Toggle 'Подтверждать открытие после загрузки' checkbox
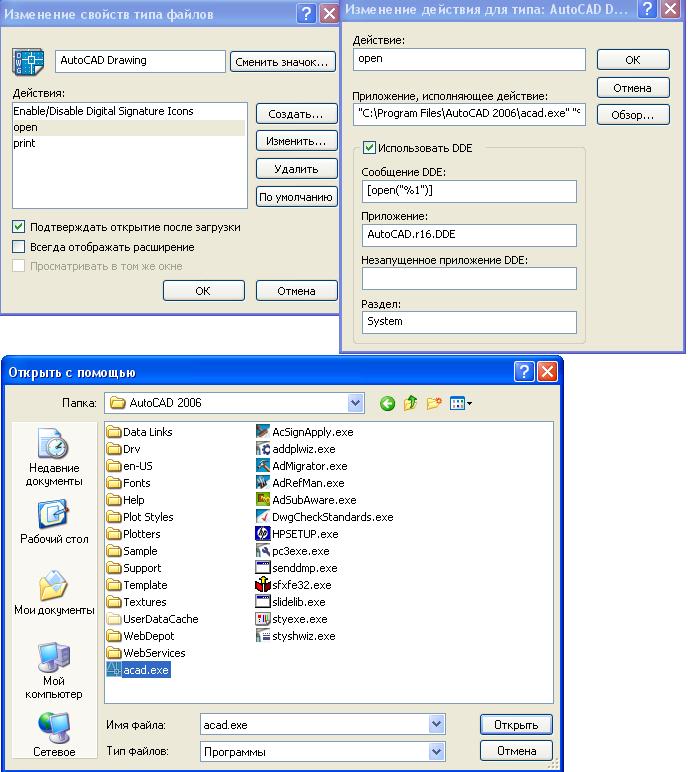Screen dimensions: 688x772 [19, 227]
